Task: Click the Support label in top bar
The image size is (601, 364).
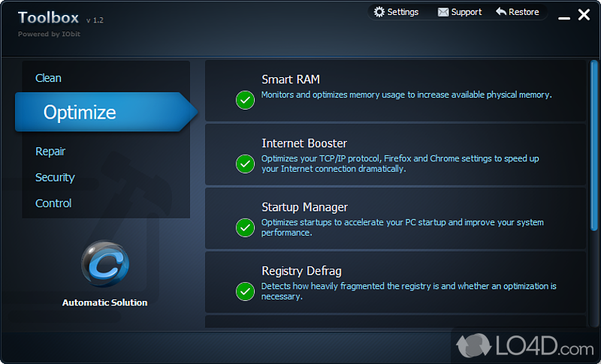Action: (467, 12)
